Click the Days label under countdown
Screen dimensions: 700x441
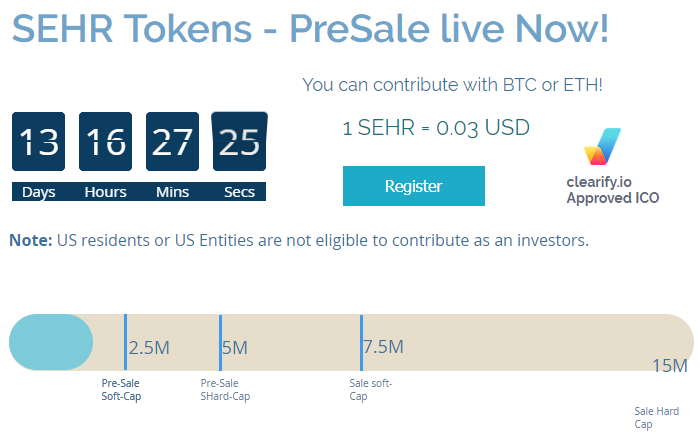point(38,192)
